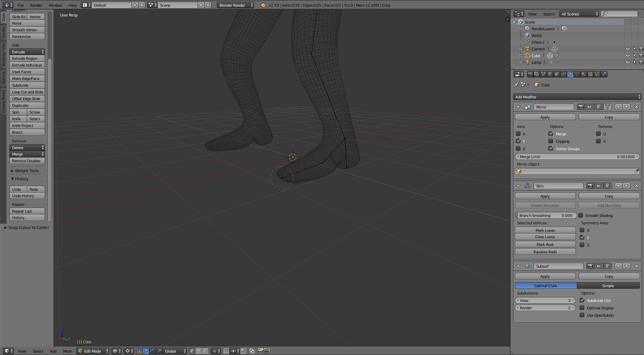
Task: Click the Mirror Object eyedropper icon
Action: pyautogui.click(x=637, y=171)
